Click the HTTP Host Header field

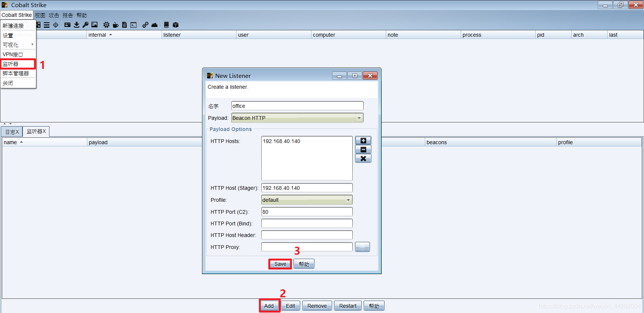(x=307, y=235)
